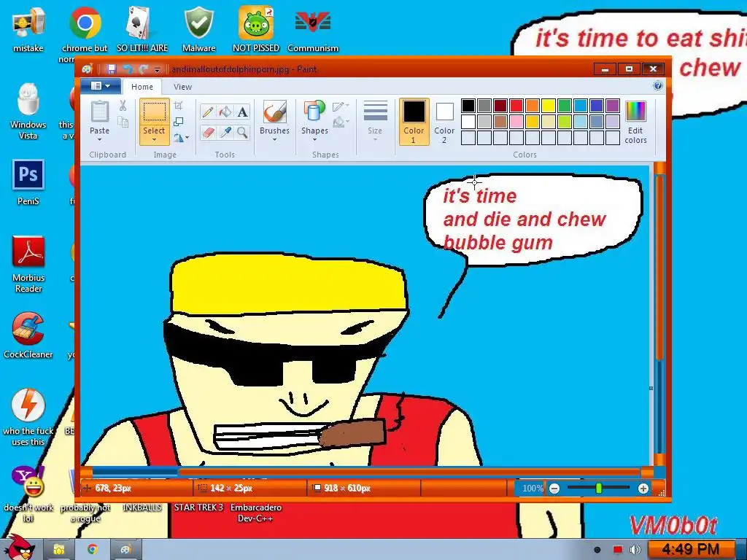Expand the Brushes dropdown arrow
The width and height of the screenshot is (747, 560).
pyautogui.click(x=274, y=140)
